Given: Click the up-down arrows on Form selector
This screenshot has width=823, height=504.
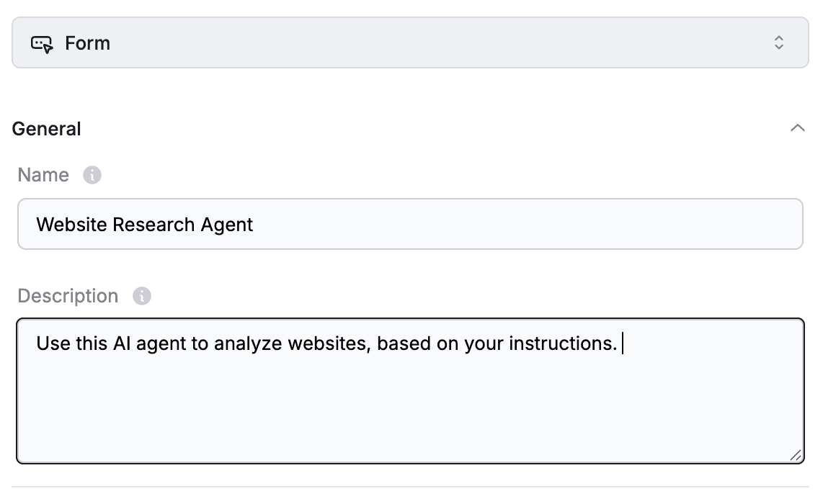Looking at the screenshot, I should pos(779,42).
